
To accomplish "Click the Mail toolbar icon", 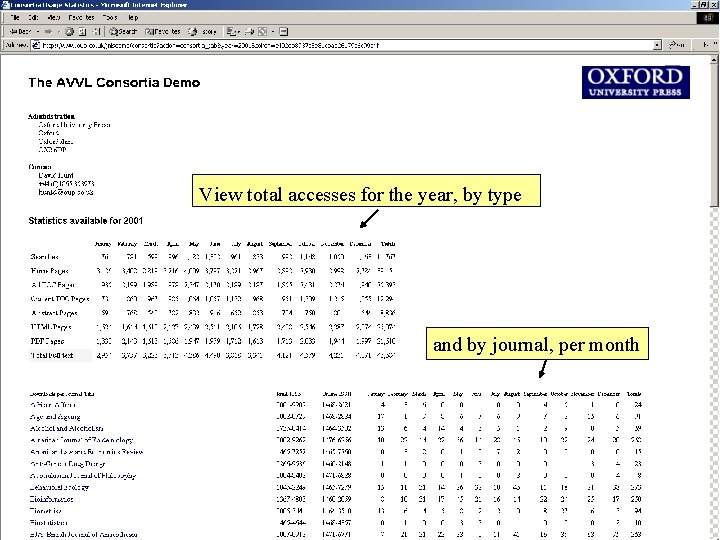I will click(x=233, y=32).
